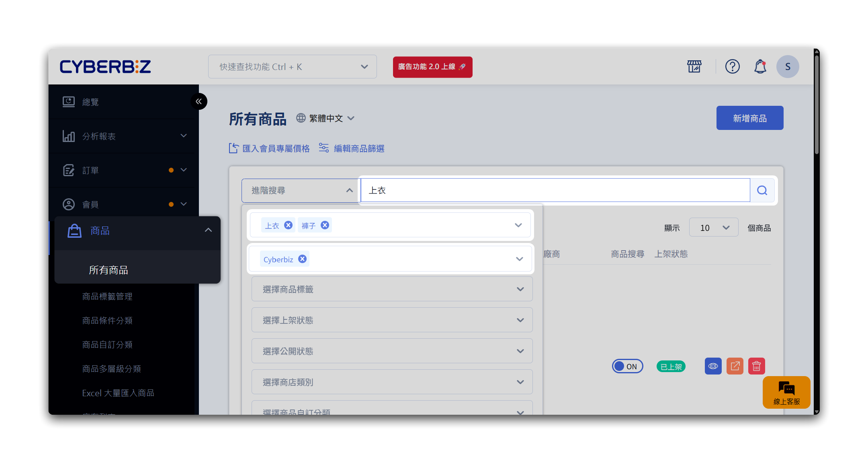
Task: Click the help question mark icon
Action: pyautogui.click(x=732, y=66)
